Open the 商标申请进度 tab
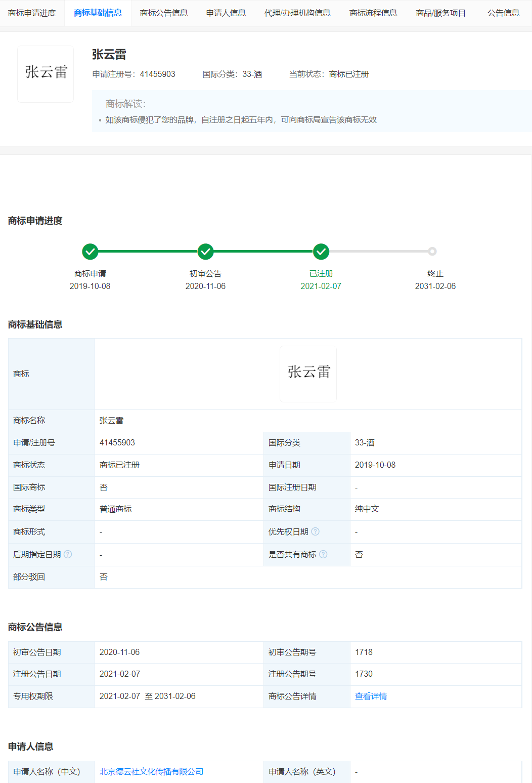The width and height of the screenshot is (532, 783). coord(32,13)
